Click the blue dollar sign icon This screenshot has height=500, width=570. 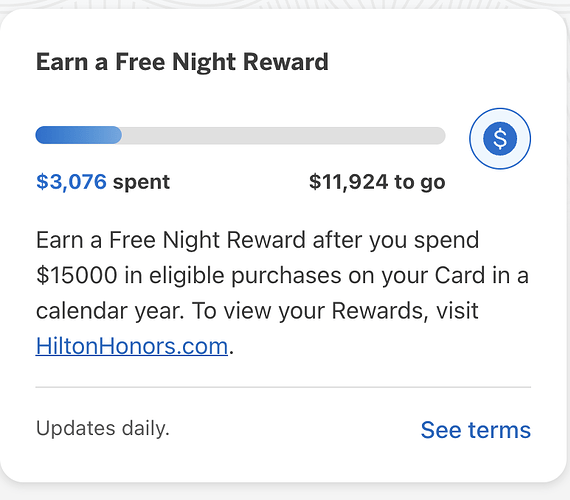click(500, 139)
